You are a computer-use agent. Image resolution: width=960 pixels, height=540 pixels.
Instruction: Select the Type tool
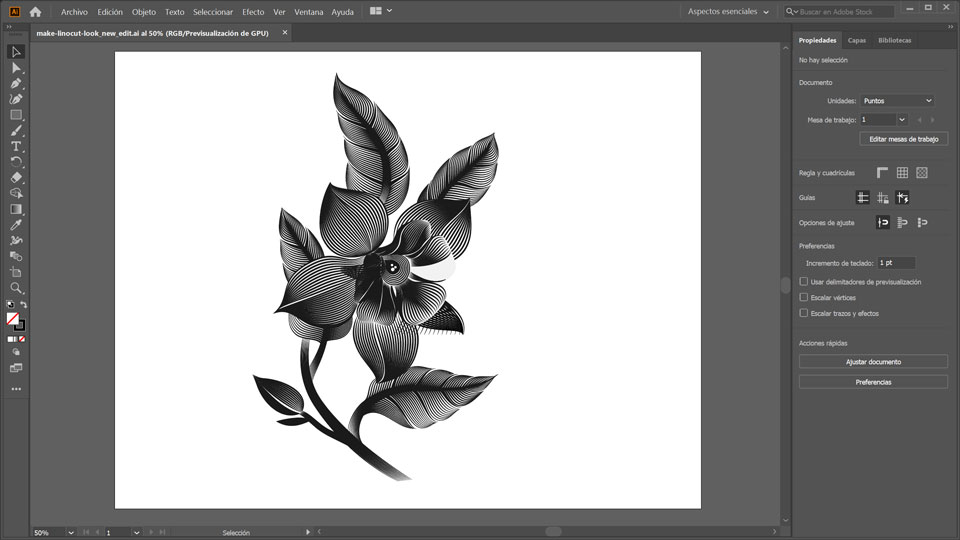coord(16,146)
